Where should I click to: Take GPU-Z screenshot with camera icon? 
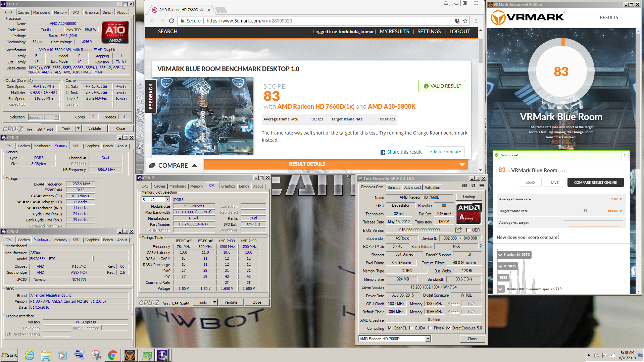(464, 186)
